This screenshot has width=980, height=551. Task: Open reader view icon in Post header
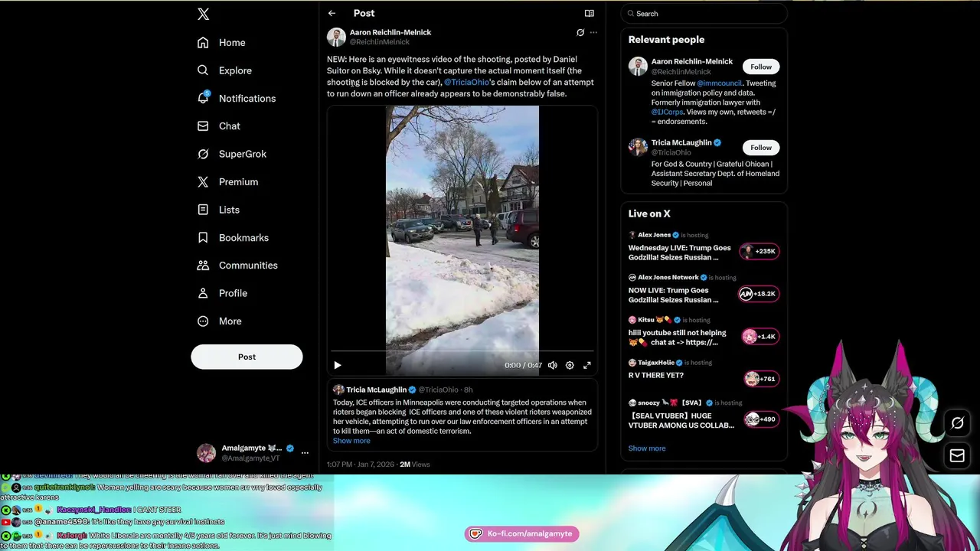tap(590, 13)
